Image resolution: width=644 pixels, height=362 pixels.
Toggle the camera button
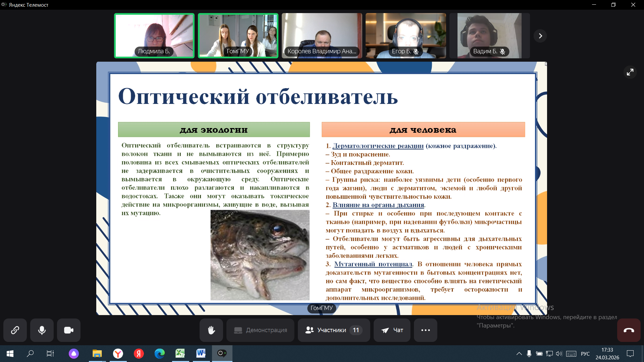point(69,330)
